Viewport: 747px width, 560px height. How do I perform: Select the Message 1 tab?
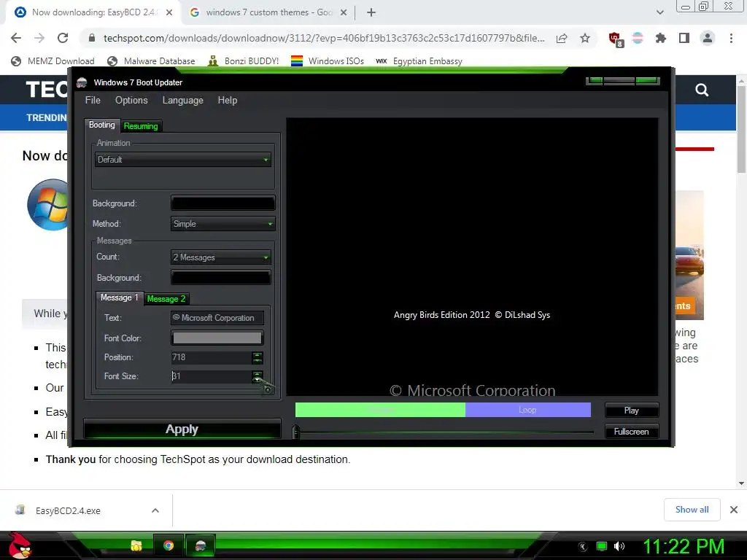pyautogui.click(x=119, y=297)
